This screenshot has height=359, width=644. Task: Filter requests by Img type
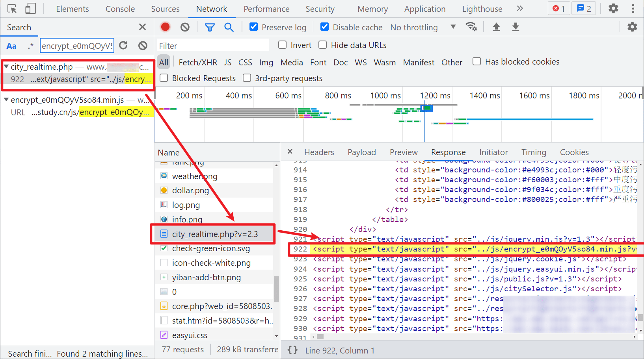(x=266, y=62)
